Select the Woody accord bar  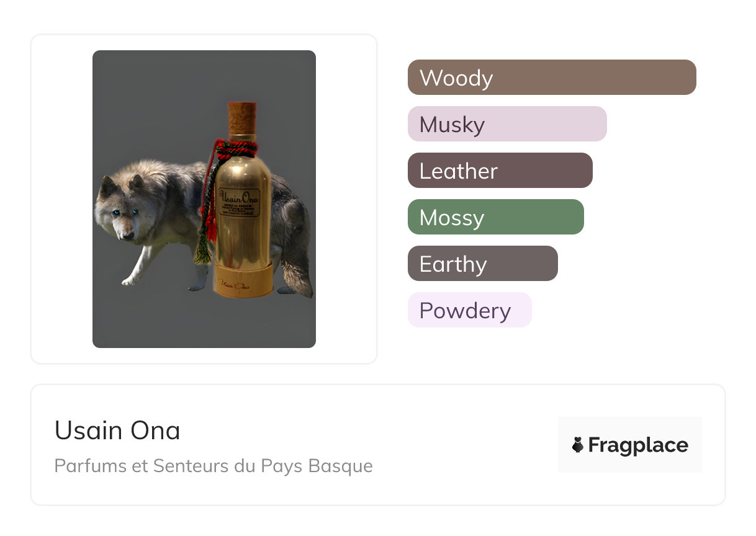[551, 78]
